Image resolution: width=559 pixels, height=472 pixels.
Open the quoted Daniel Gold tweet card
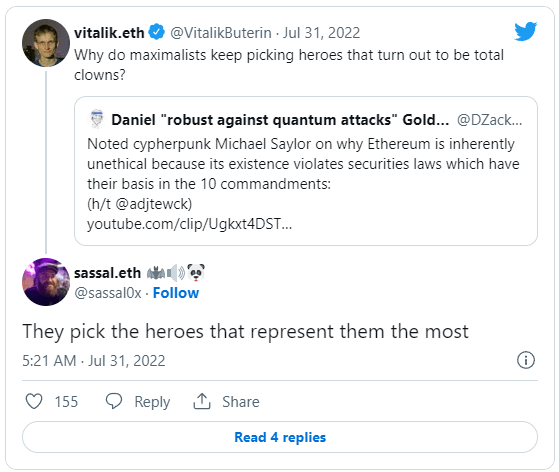point(306,171)
